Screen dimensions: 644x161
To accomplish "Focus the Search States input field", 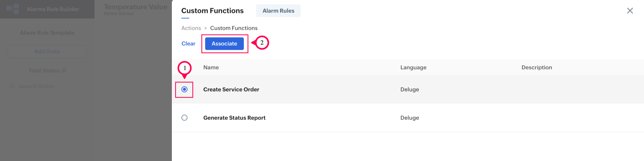I will 50,86.
